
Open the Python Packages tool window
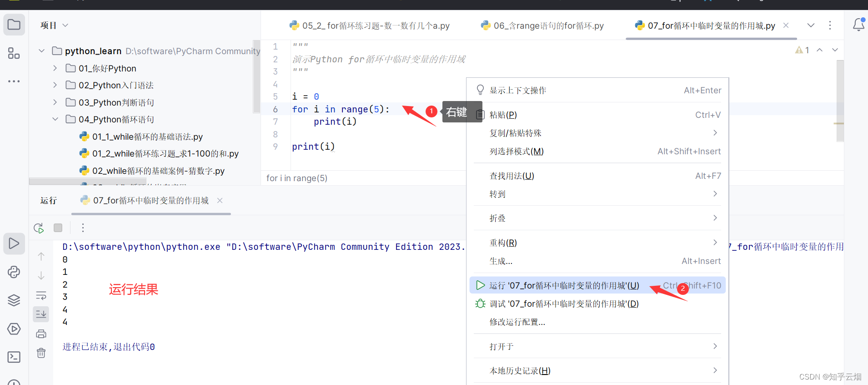(x=14, y=272)
